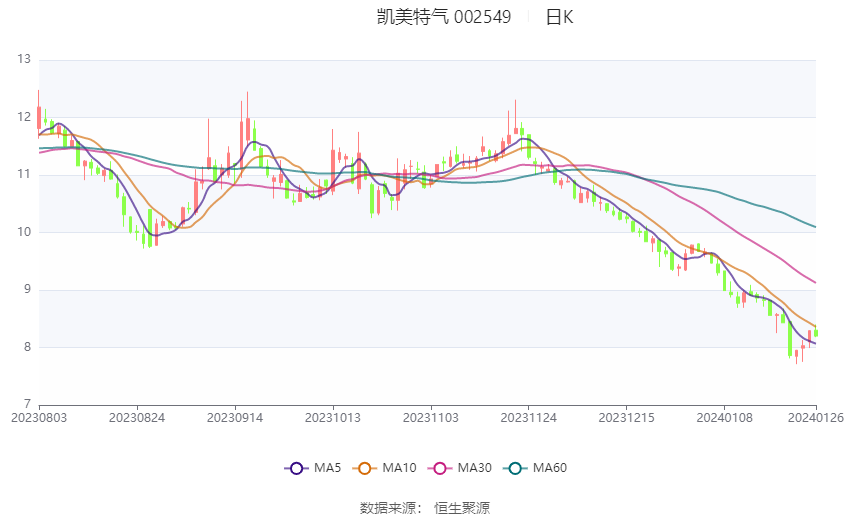Click the y-axis value 13

[24, 59]
